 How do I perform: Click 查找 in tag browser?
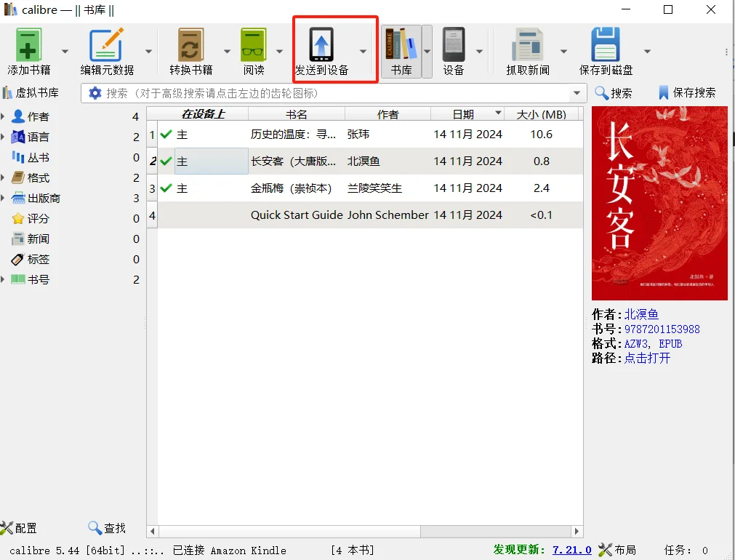coord(107,528)
